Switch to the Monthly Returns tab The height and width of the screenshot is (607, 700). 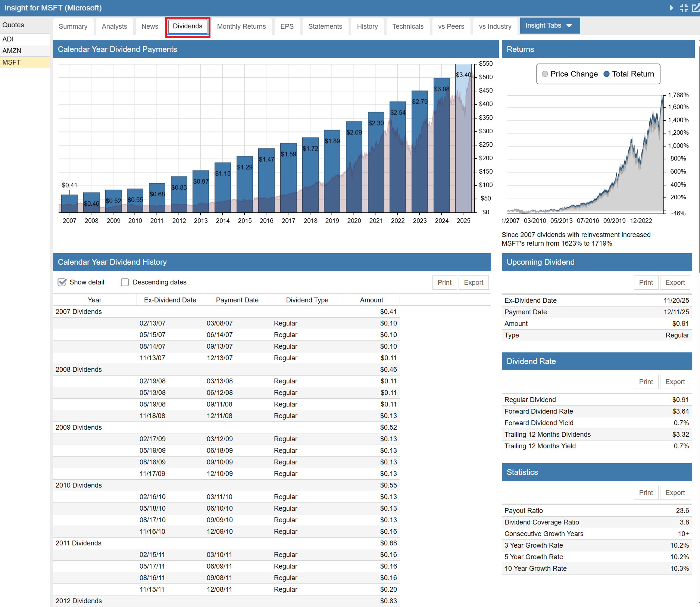(x=241, y=27)
